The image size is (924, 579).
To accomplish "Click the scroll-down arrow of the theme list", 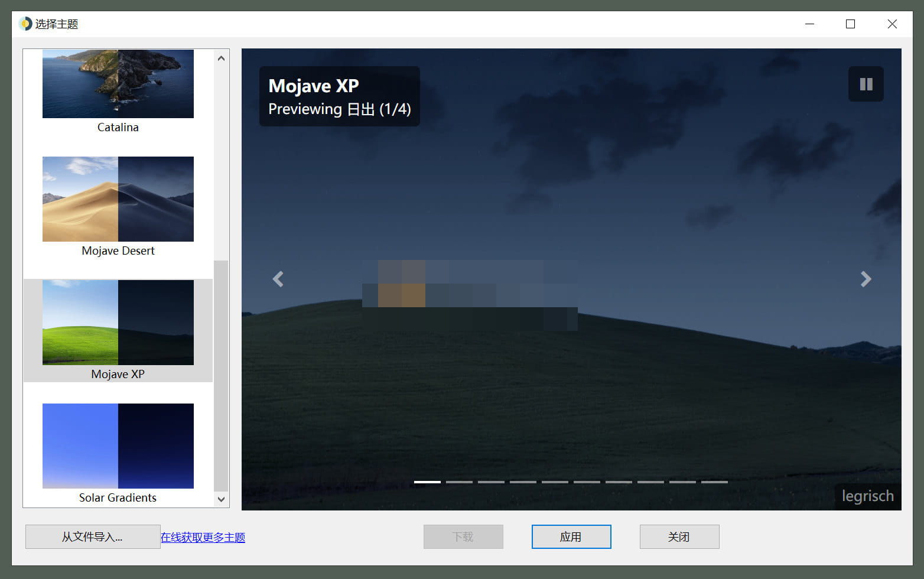I will pyautogui.click(x=221, y=499).
